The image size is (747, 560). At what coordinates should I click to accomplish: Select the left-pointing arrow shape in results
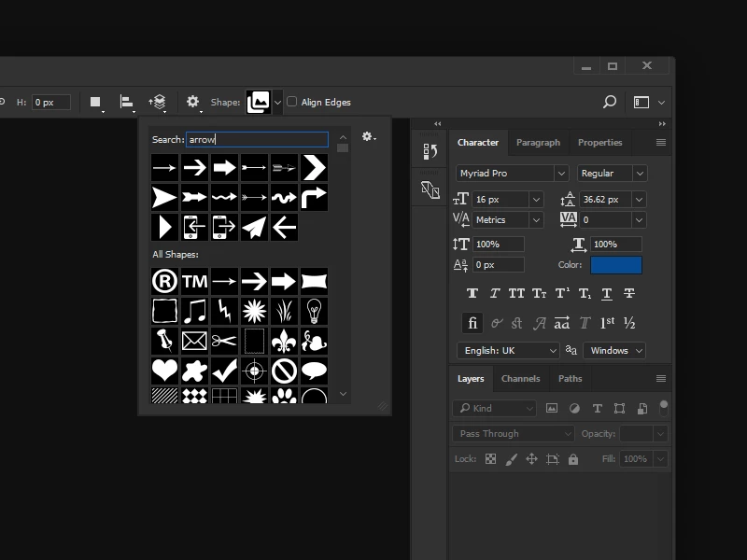(x=285, y=227)
